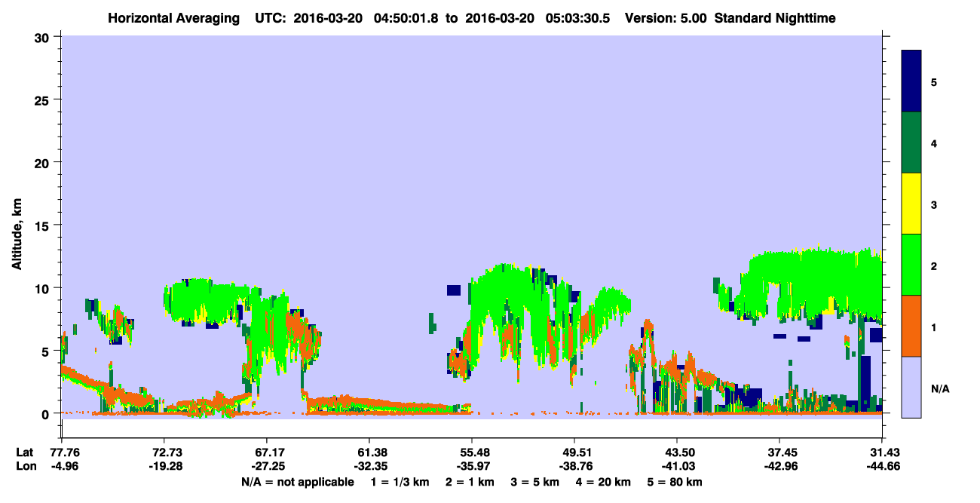Click the longitude value -41.03

pyautogui.click(x=677, y=466)
